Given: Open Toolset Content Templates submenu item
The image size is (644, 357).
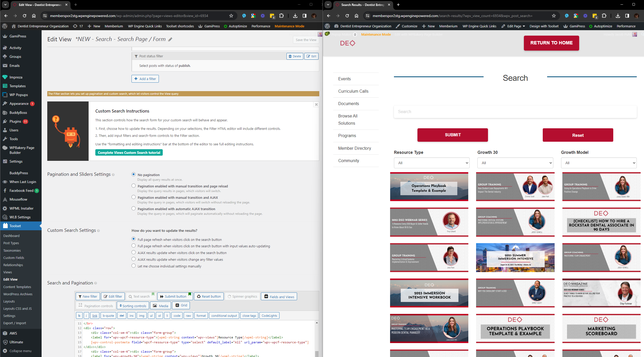Looking at the screenshot, I should pyautogui.click(x=17, y=287).
